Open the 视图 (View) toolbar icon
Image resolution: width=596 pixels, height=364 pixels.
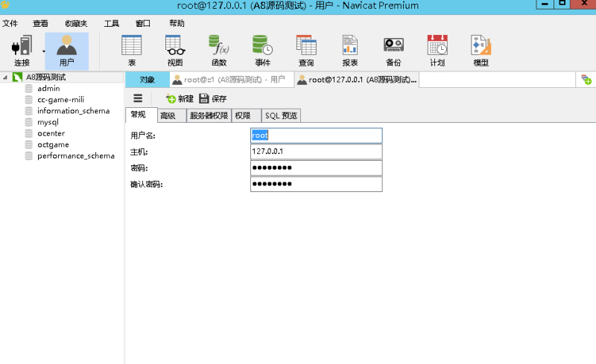click(x=175, y=51)
